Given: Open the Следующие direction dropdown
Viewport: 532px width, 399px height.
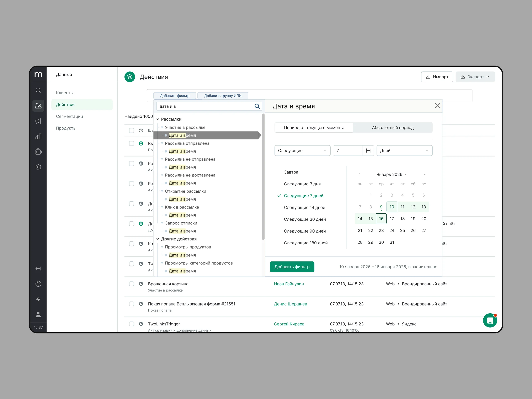Looking at the screenshot, I should (302, 150).
